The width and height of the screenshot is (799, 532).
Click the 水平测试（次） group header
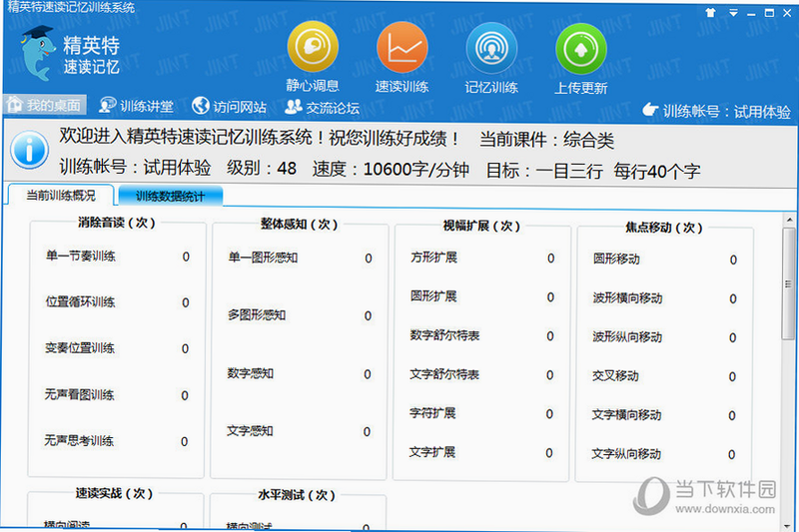297,495
